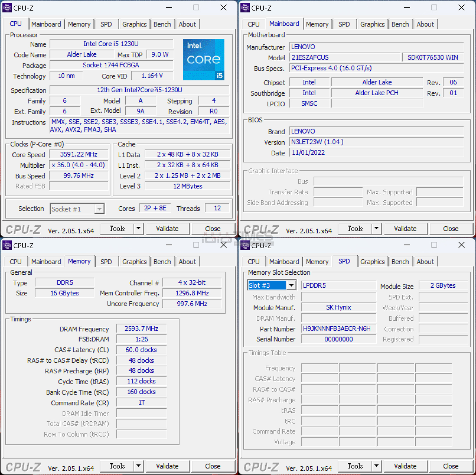
Task: Click the Max TDP value 9.0 W
Action: coord(160,55)
